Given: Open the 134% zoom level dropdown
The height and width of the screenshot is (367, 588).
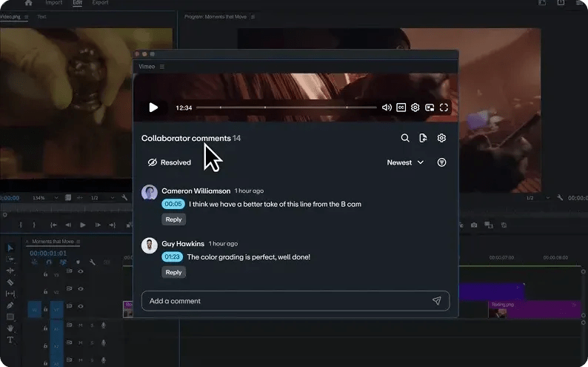Looking at the screenshot, I should (45, 198).
